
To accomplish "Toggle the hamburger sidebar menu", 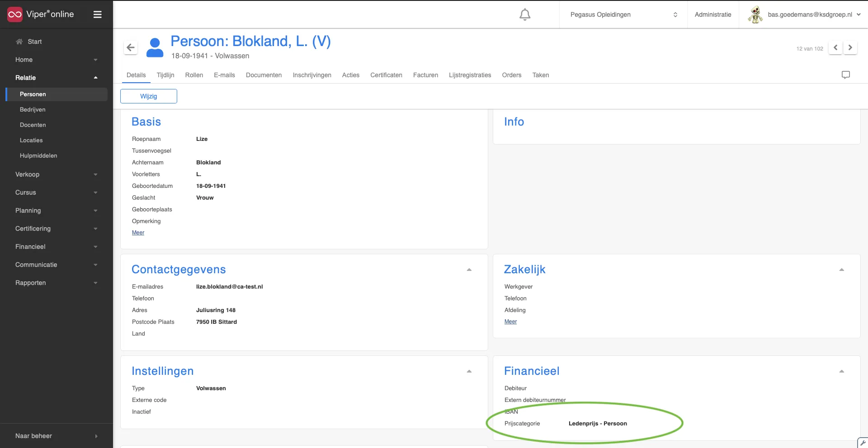I will coord(97,14).
